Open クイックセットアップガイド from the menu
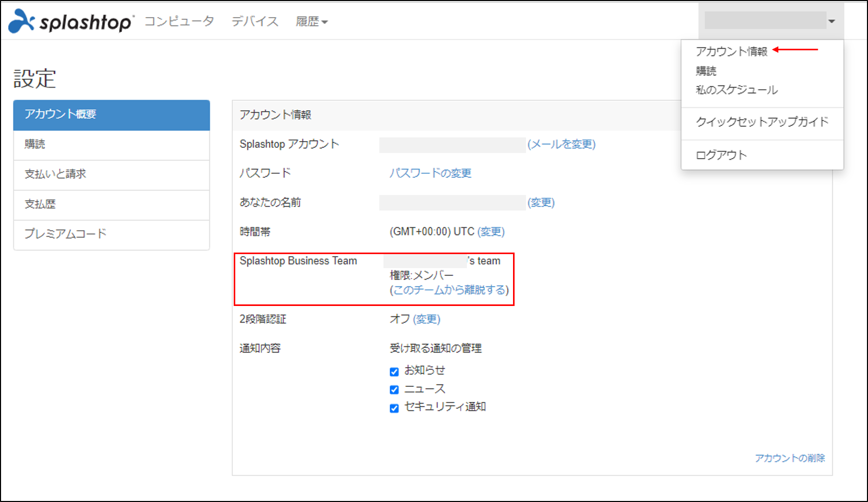Screen dimensions: 868x502 [762, 122]
